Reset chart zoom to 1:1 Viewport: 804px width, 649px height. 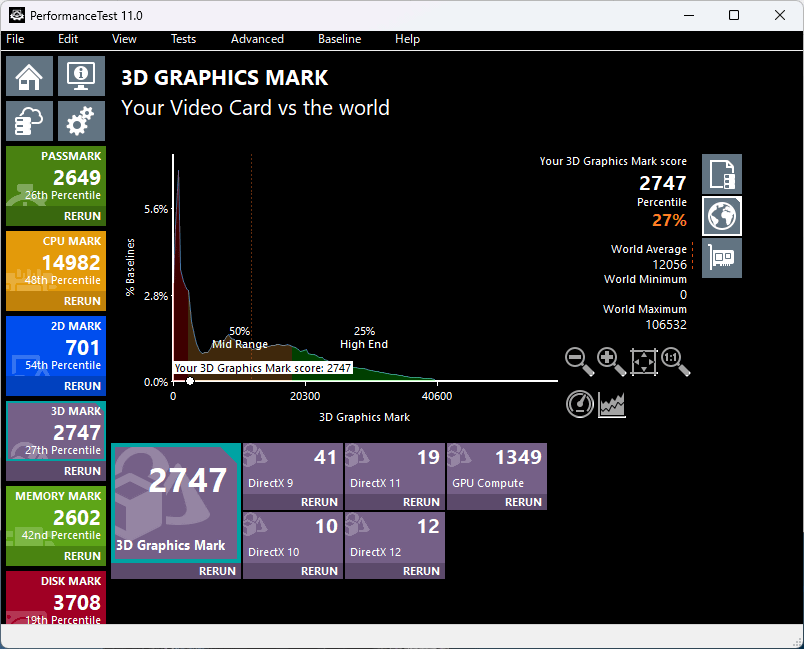point(675,361)
